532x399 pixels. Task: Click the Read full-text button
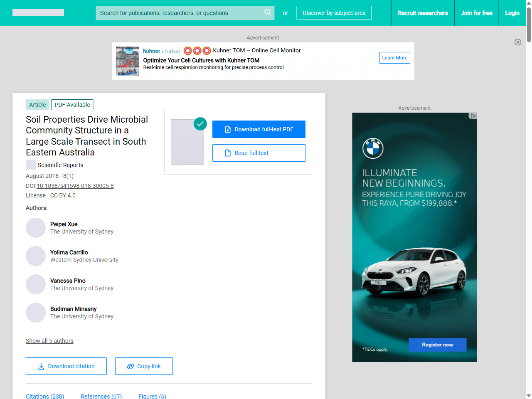pyautogui.click(x=259, y=153)
